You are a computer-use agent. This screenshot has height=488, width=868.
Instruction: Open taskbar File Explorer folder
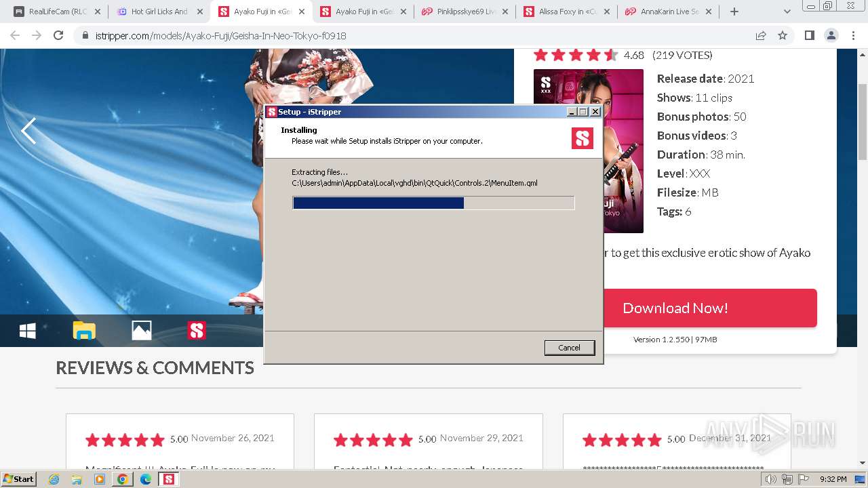pyautogui.click(x=77, y=479)
